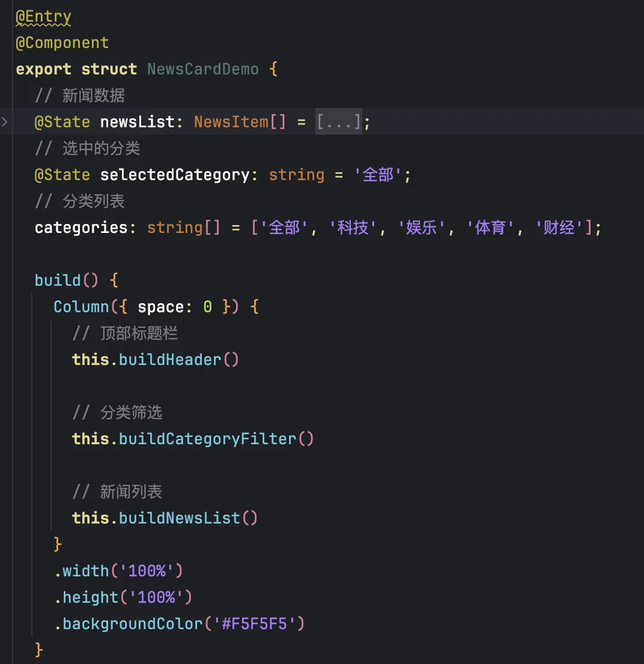Click the .height('100%') line
Screen dimensions: 644x664
[123, 597]
